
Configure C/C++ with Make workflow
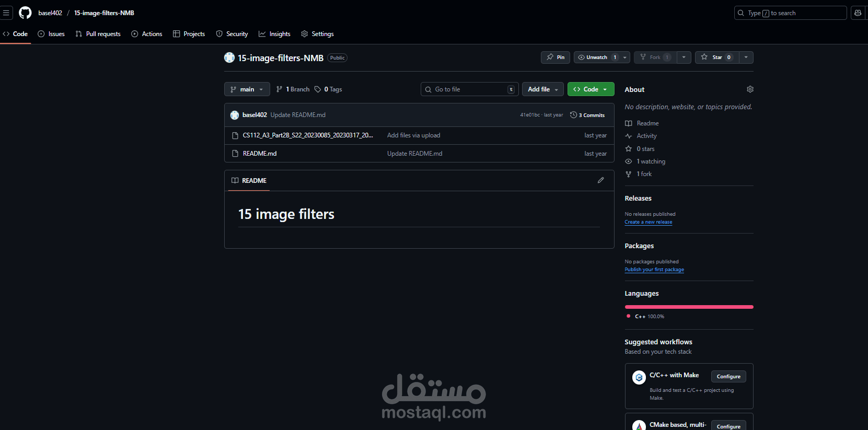coord(728,377)
